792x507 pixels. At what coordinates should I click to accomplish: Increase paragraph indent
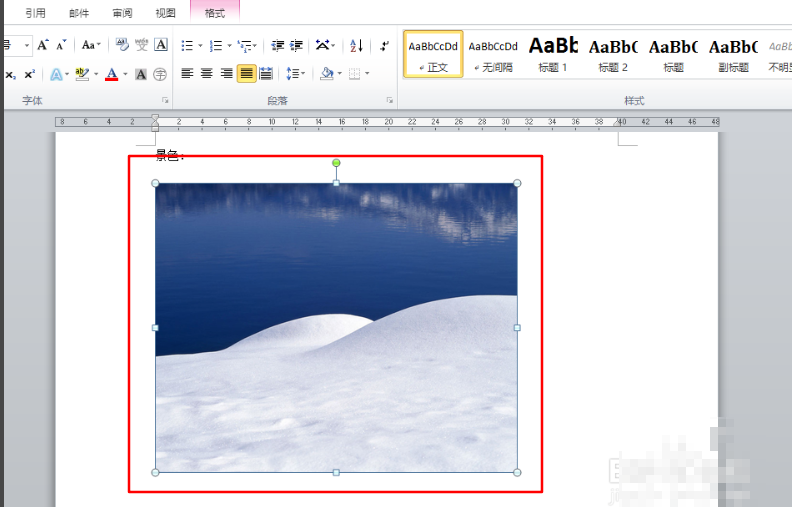coord(296,45)
